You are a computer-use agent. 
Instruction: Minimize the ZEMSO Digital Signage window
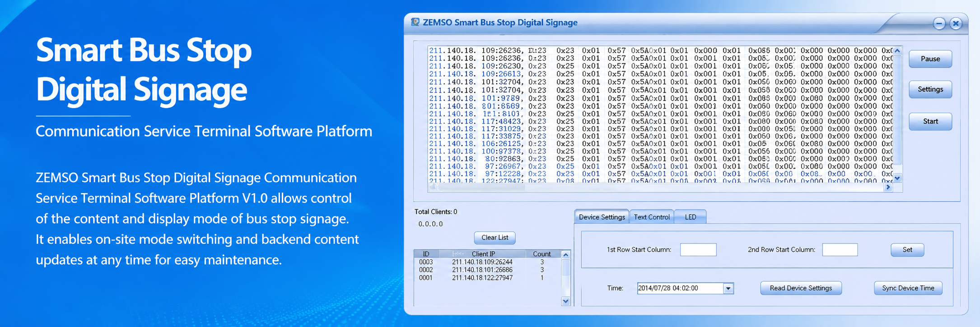coord(939,23)
